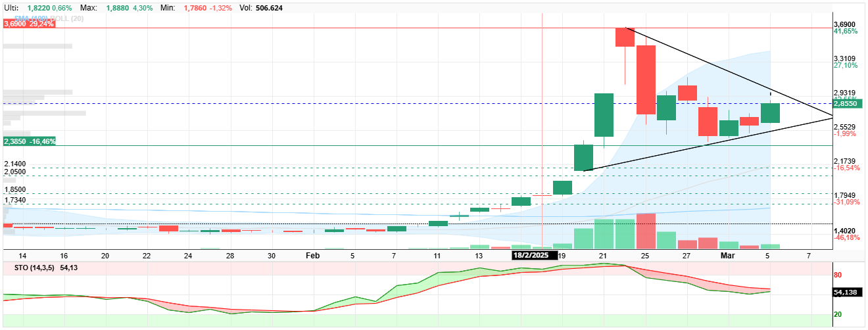Image resolution: width=868 pixels, height=330 pixels.
Task: Select the Feb label on time axis
Action: pos(313,255)
